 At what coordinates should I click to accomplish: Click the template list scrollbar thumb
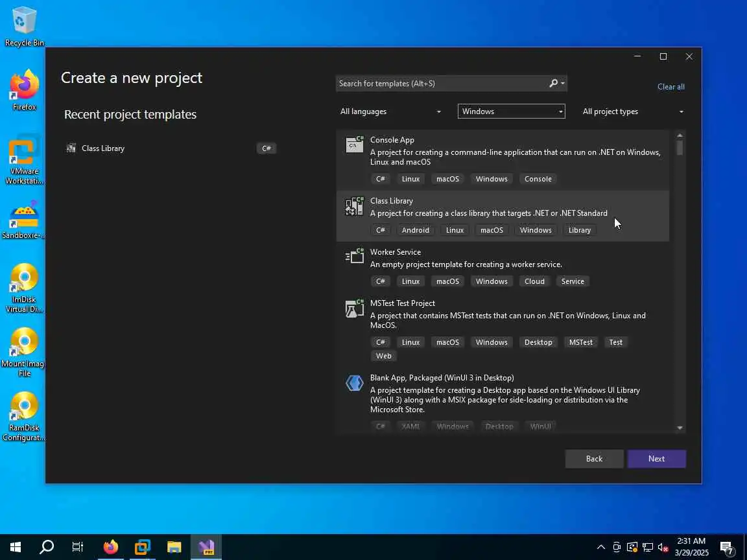[x=680, y=148]
